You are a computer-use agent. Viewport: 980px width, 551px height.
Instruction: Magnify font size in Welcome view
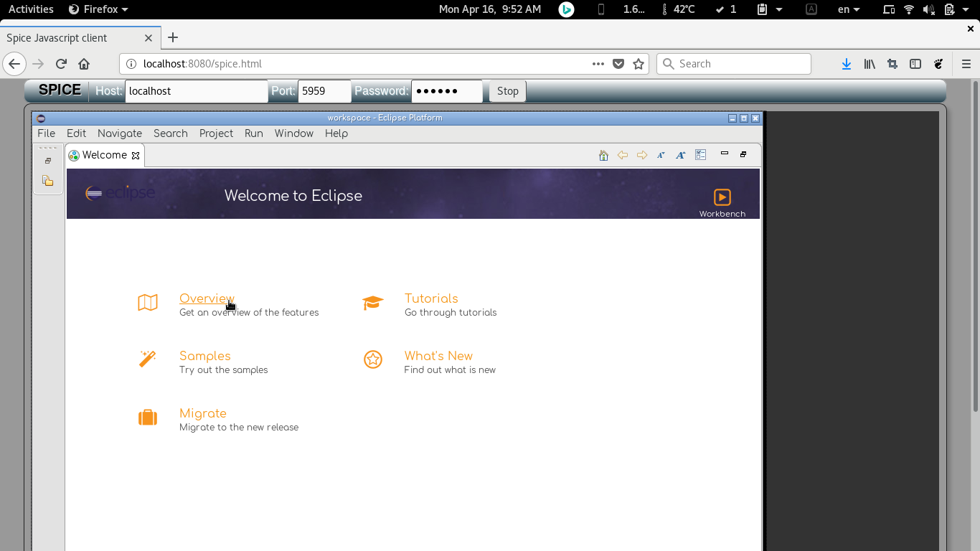point(681,155)
